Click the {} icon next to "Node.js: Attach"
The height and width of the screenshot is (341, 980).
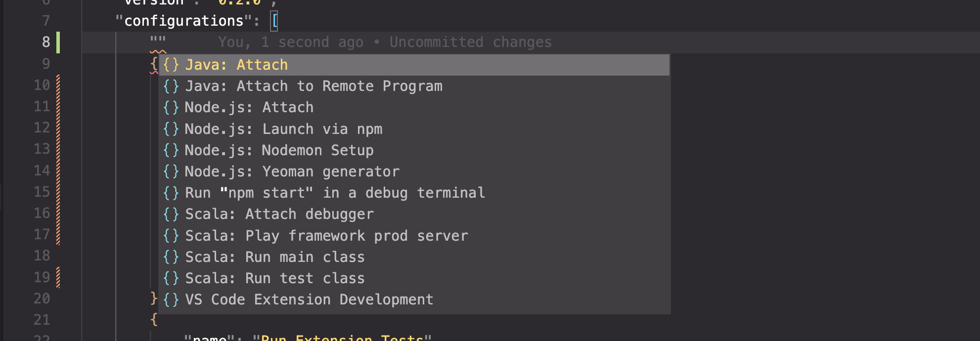[x=172, y=107]
